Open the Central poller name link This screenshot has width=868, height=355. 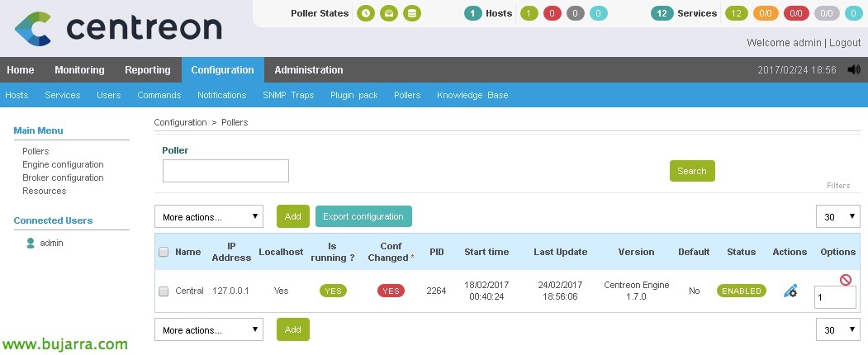[x=189, y=291]
